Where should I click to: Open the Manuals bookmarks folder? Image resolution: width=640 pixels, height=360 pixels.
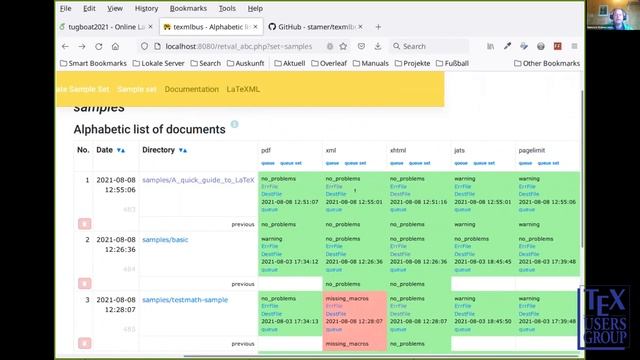[371, 63]
